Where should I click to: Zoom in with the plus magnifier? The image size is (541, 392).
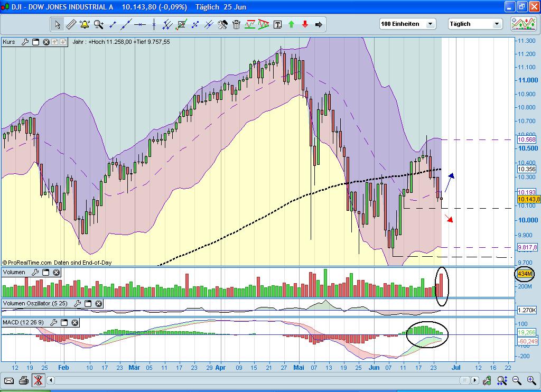531,380
